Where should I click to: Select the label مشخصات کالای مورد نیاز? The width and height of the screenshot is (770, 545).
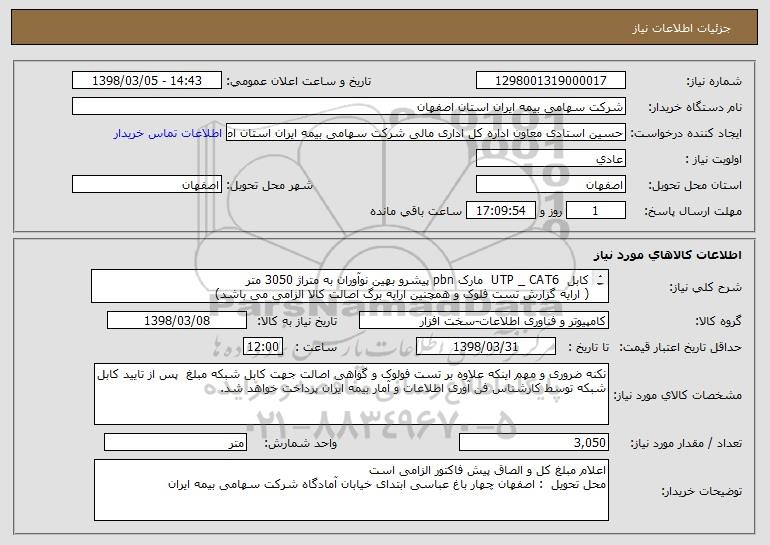pos(678,395)
